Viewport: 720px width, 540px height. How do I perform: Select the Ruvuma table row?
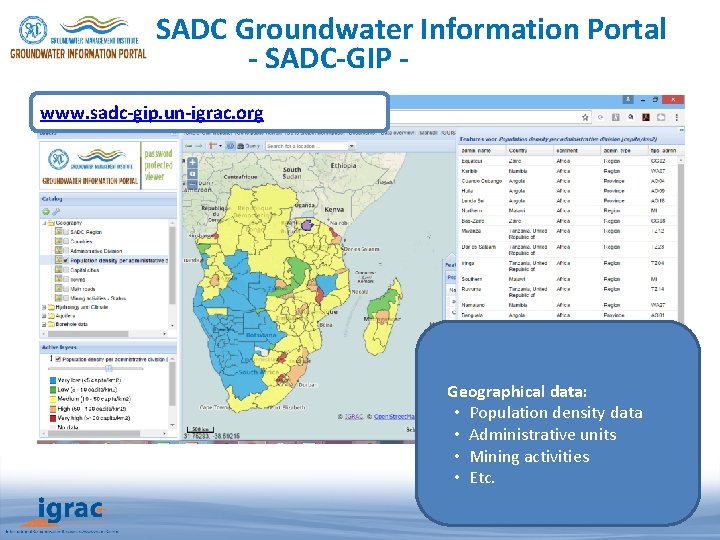click(x=568, y=292)
